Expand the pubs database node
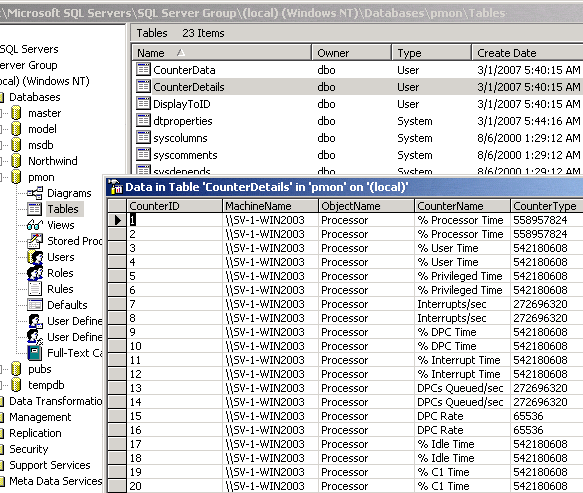The width and height of the screenshot is (583, 493). tap(1, 369)
